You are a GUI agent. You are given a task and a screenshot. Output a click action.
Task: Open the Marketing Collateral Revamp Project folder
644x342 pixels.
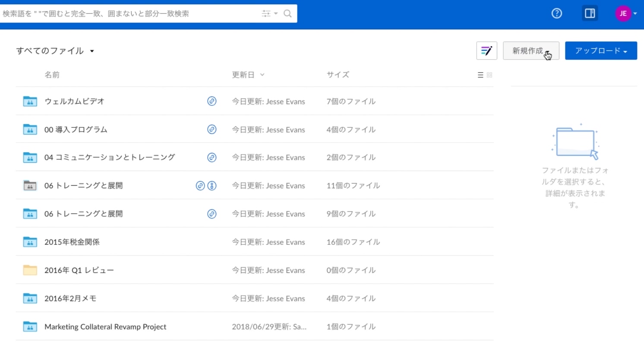pyautogui.click(x=105, y=326)
